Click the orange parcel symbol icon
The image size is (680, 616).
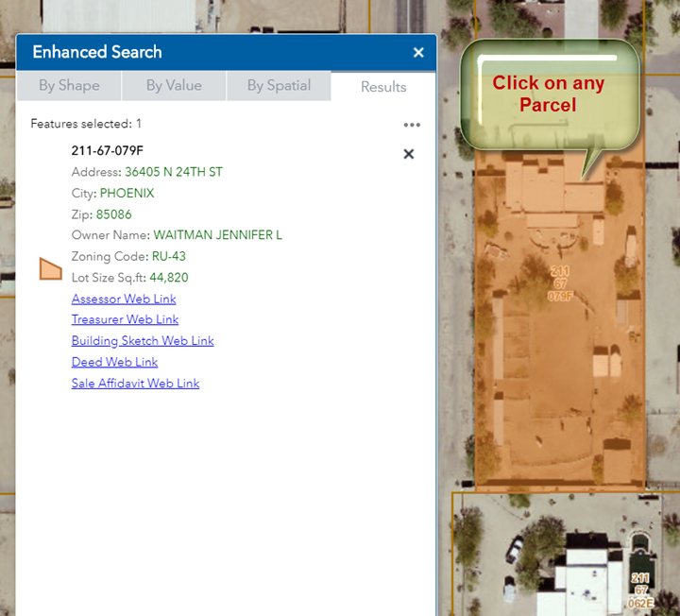(51, 268)
